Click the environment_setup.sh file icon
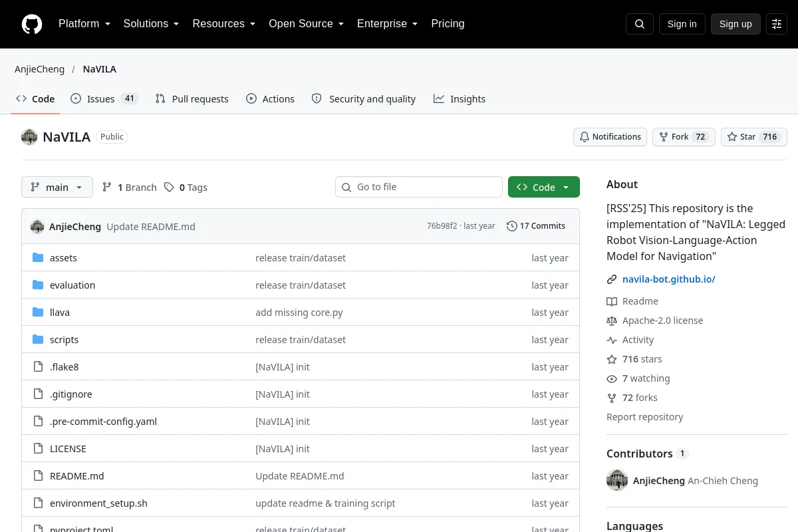Viewport: 798px width, 532px height. pyautogui.click(x=38, y=503)
